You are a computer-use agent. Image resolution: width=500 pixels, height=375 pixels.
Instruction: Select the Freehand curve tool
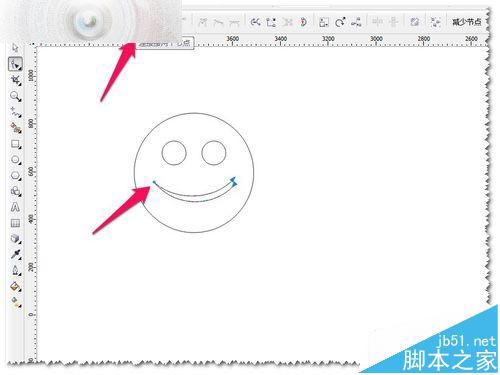[15, 112]
